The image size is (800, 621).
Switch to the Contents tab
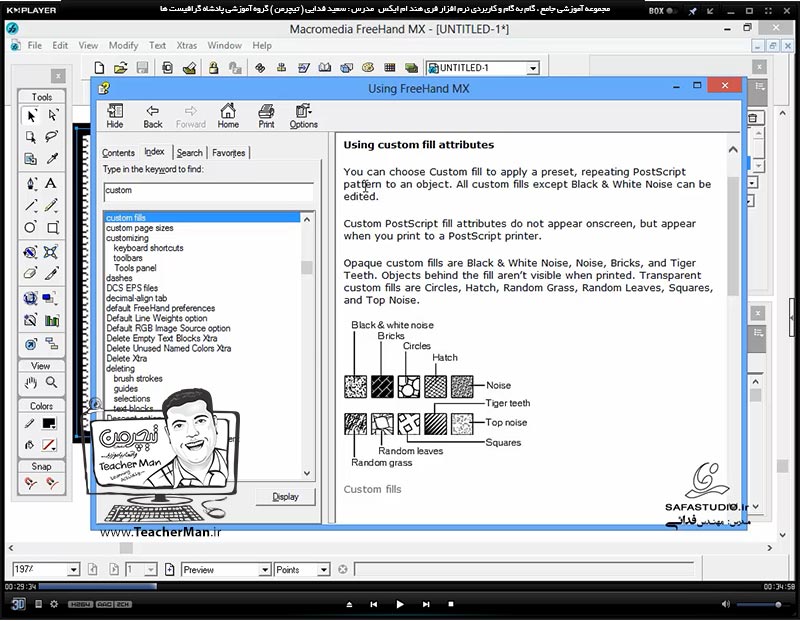point(118,153)
